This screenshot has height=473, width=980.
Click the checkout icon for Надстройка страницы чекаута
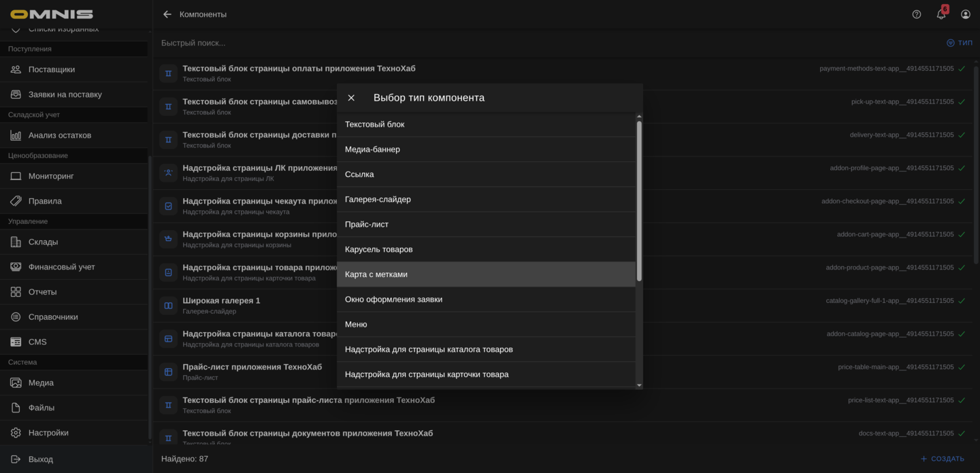[x=168, y=205]
